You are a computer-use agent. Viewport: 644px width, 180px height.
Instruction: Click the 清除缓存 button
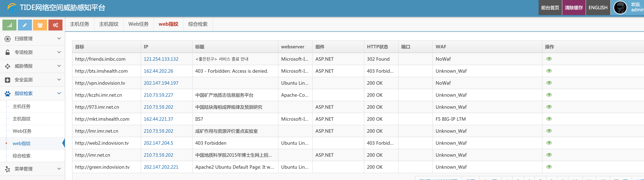coord(574,8)
